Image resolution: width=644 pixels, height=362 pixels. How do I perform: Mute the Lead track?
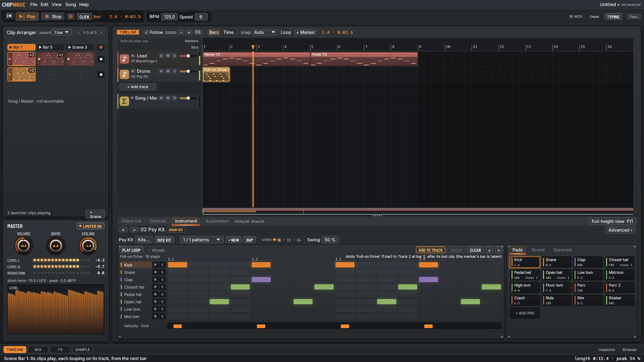(168, 56)
